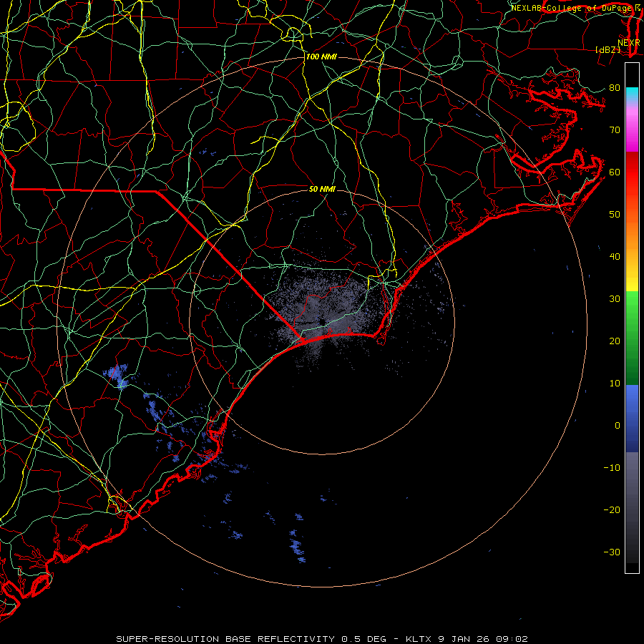The width and height of the screenshot is (644, 644).
Task: Pick the green band of the color bar
Action: (632, 338)
